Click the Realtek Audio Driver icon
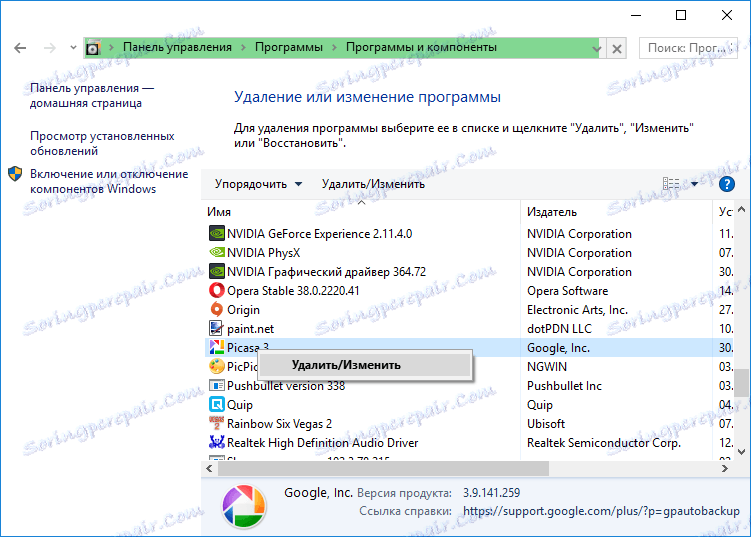 click(x=217, y=442)
